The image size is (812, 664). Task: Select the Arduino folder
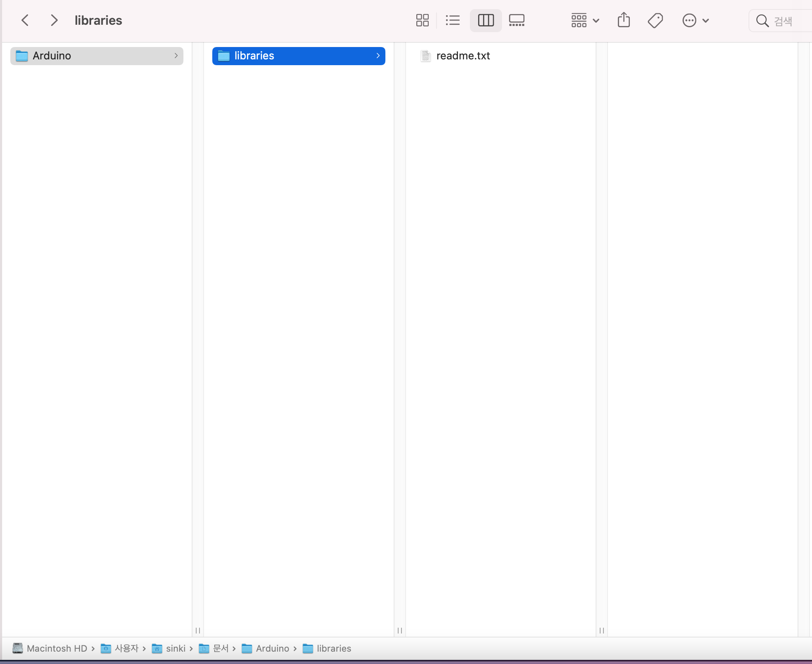tap(96, 56)
